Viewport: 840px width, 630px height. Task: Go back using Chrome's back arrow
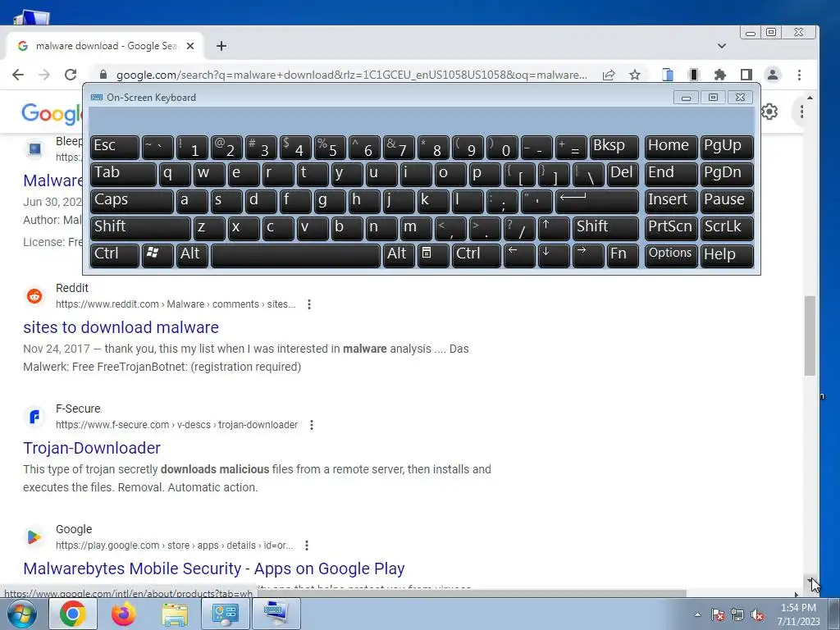(18, 75)
